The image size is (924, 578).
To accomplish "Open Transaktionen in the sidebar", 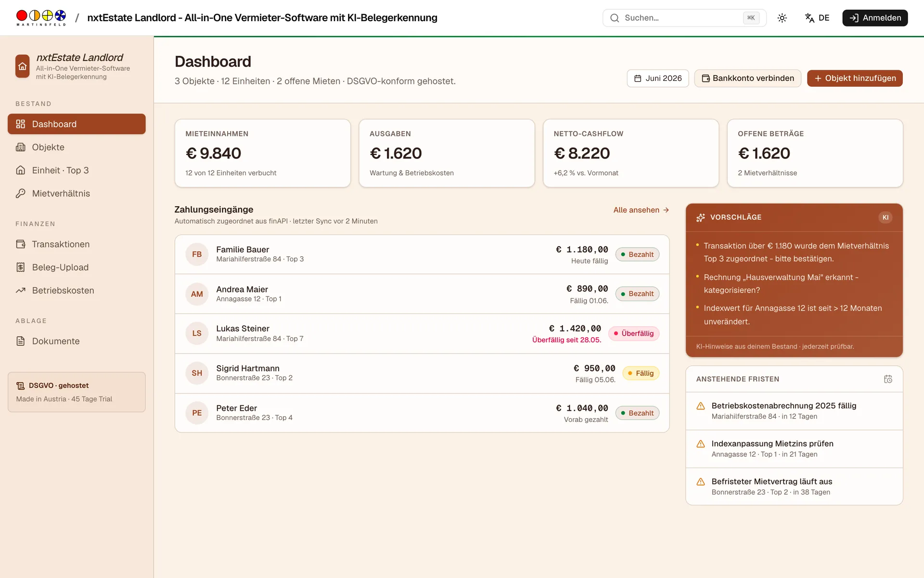I will 77,244.
